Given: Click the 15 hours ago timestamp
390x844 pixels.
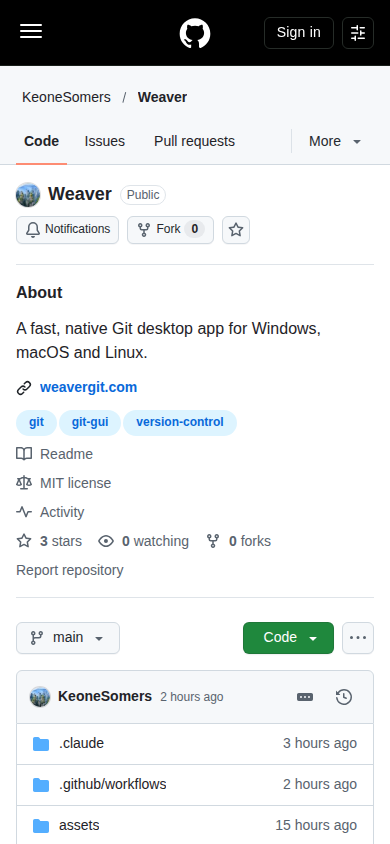Looking at the screenshot, I should [x=316, y=826].
